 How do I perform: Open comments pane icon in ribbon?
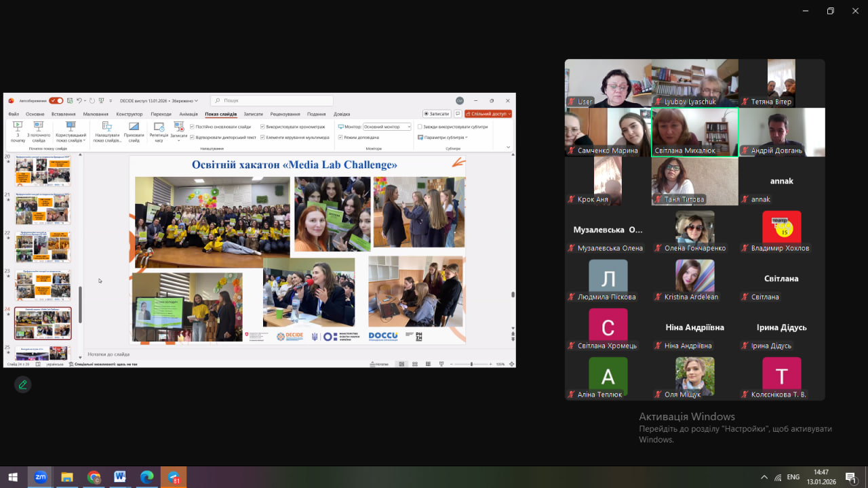click(x=458, y=114)
